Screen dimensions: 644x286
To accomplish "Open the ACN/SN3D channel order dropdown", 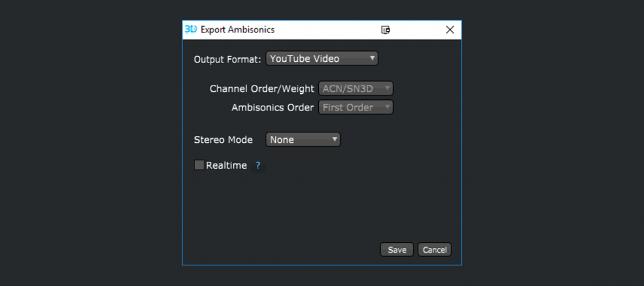I will [356, 89].
